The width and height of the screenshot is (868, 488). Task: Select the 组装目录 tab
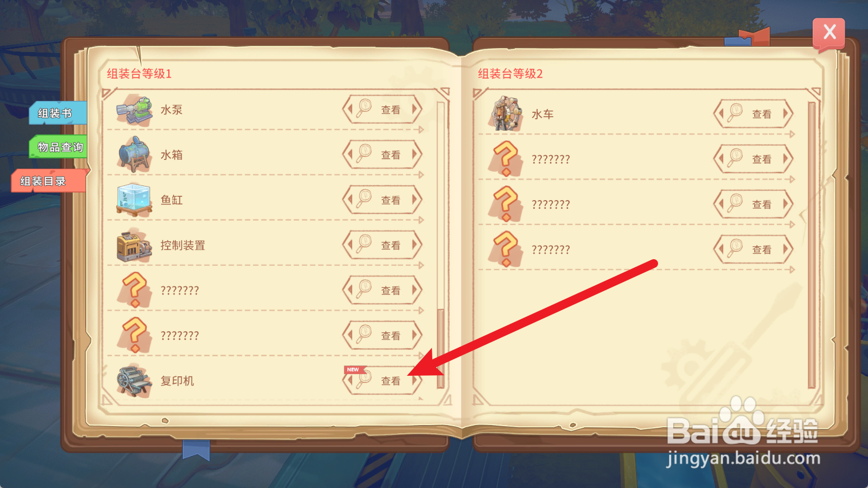pyautogui.click(x=49, y=181)
